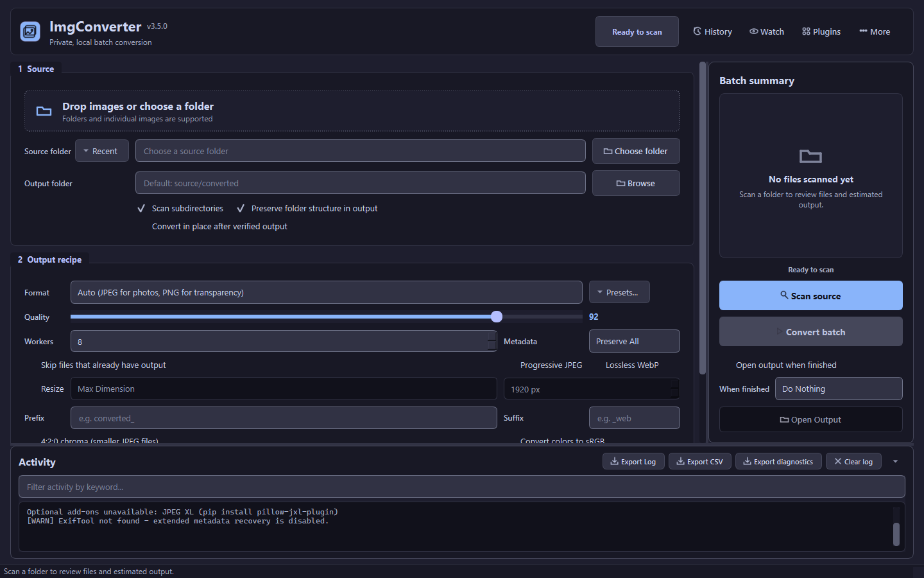
Task: Open the History menu
Action: tap(712, 31)
